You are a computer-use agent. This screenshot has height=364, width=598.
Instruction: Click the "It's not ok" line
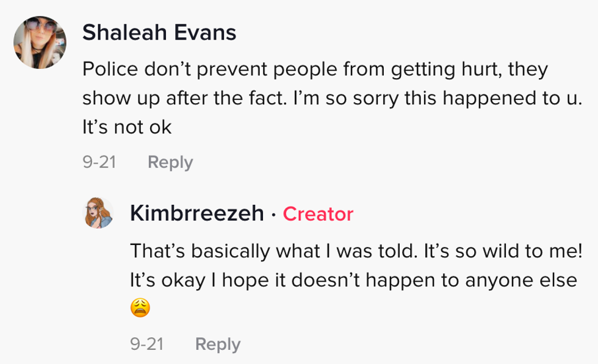pyautogui.click(x=127, y=127)
